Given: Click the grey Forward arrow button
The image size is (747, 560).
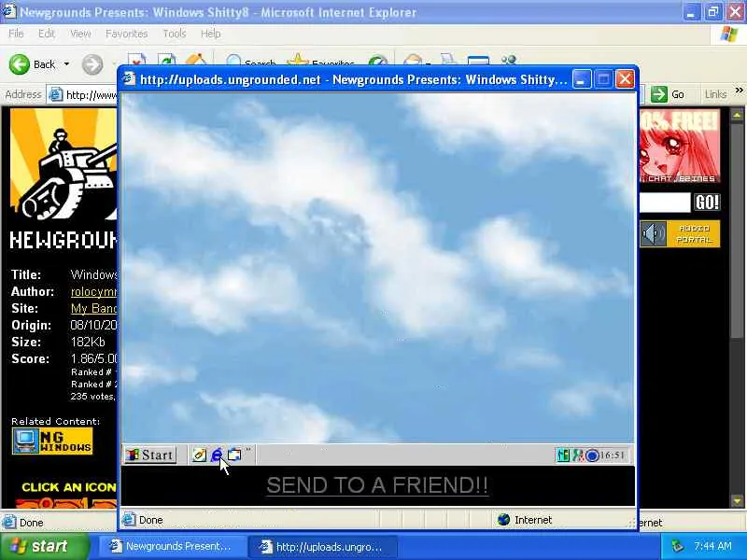Looking at the screenshot, I should tap(92, 64).
